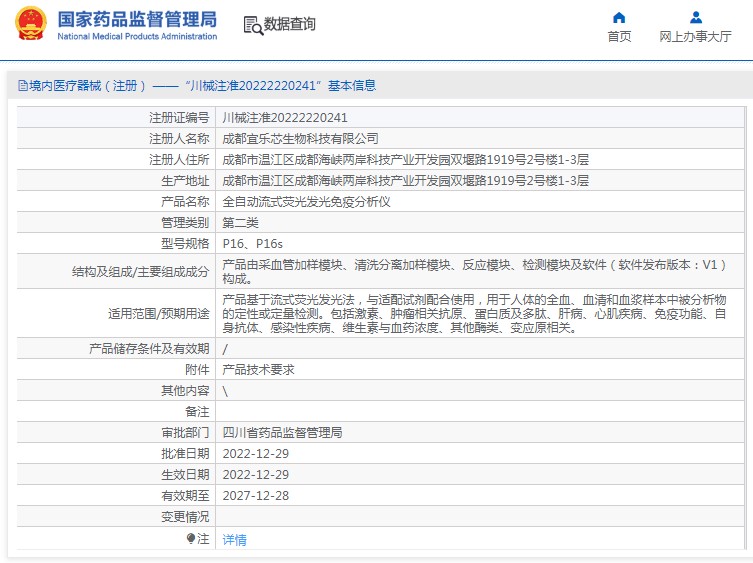Click the 第二类 management category value

tap(241, 223)
